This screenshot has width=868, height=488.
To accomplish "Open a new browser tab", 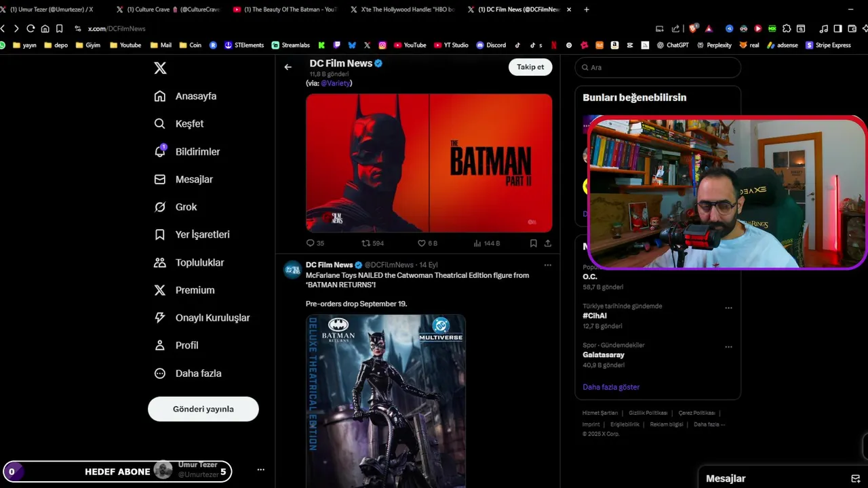I will pos(587,9).
